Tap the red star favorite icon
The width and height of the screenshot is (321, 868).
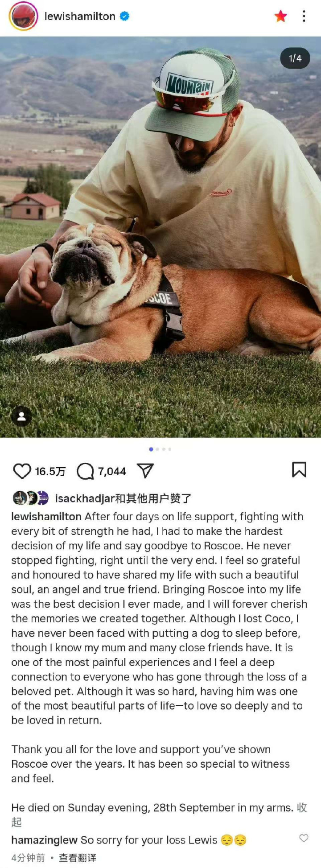click(x=280, y=16)
